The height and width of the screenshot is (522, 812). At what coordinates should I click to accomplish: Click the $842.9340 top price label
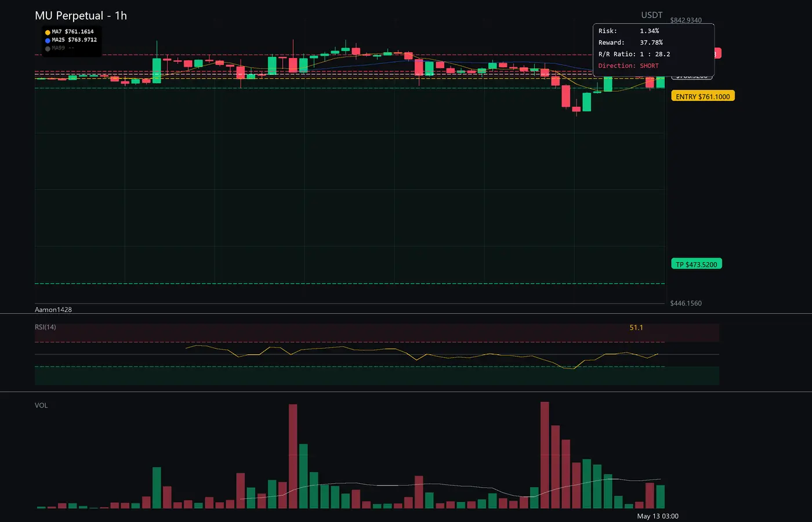686,20
